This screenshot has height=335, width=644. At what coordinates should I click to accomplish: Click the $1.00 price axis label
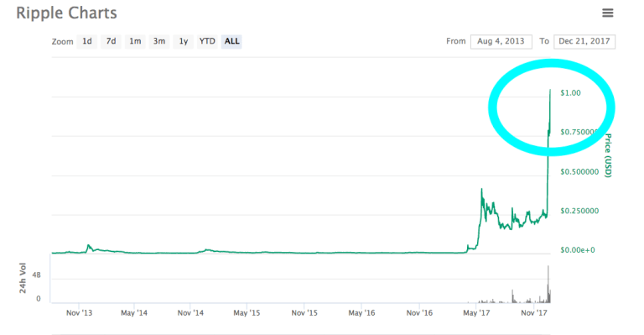coord(570,93)
